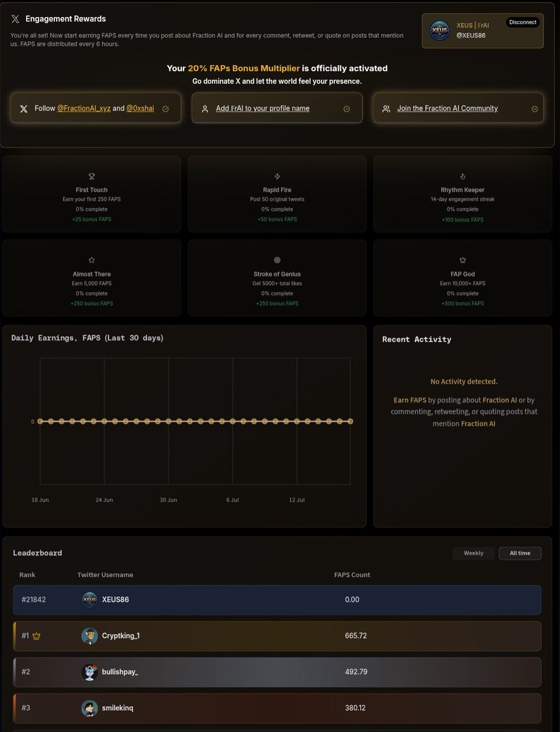
Task: Open the Cryptking_1 leaderboard entry
Action: 277,636
